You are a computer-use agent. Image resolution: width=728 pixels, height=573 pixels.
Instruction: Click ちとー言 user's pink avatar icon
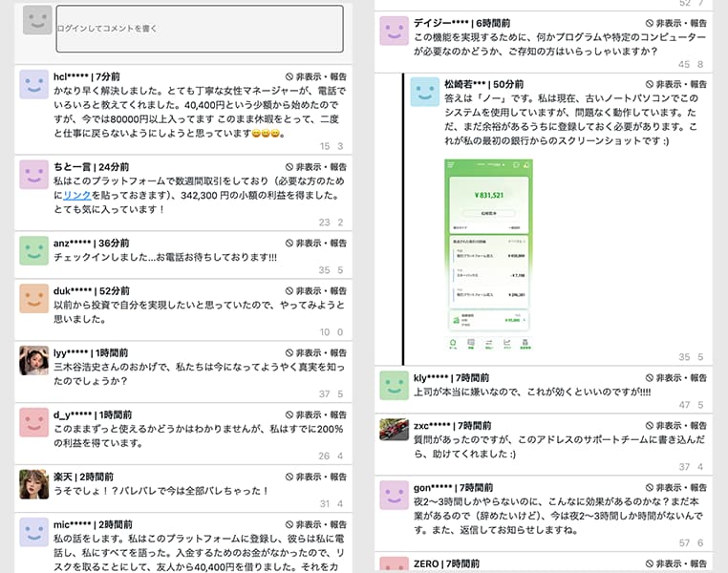pos(34,175)
